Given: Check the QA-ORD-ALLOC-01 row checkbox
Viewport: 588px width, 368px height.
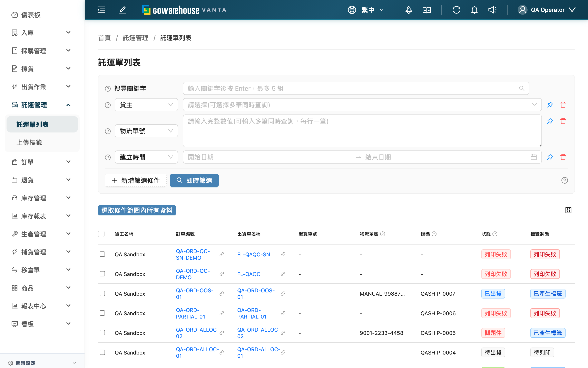Looking at the screenshot, I should pos(102,352).
